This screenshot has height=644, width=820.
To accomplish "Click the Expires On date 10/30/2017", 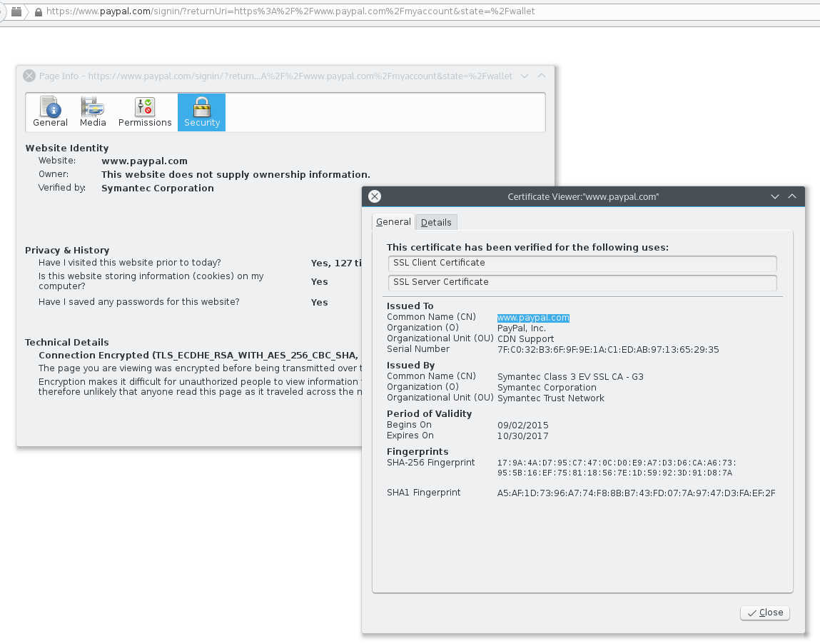I will (522, 436).
